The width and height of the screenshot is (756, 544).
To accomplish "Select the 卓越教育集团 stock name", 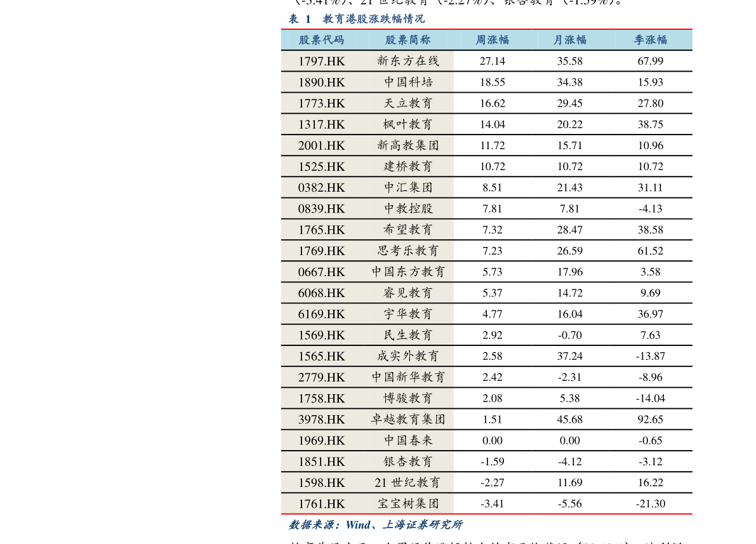I will pyautogui.click(x=408, y=419).
